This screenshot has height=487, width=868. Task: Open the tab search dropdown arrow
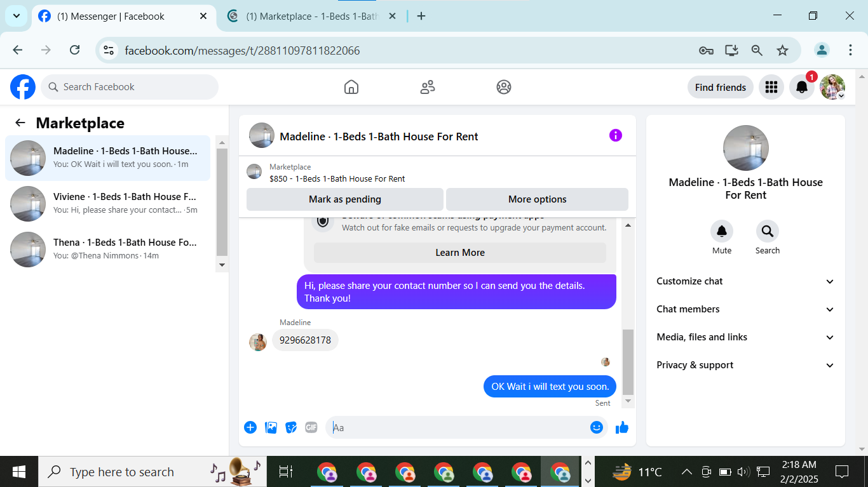pos(16,16)
